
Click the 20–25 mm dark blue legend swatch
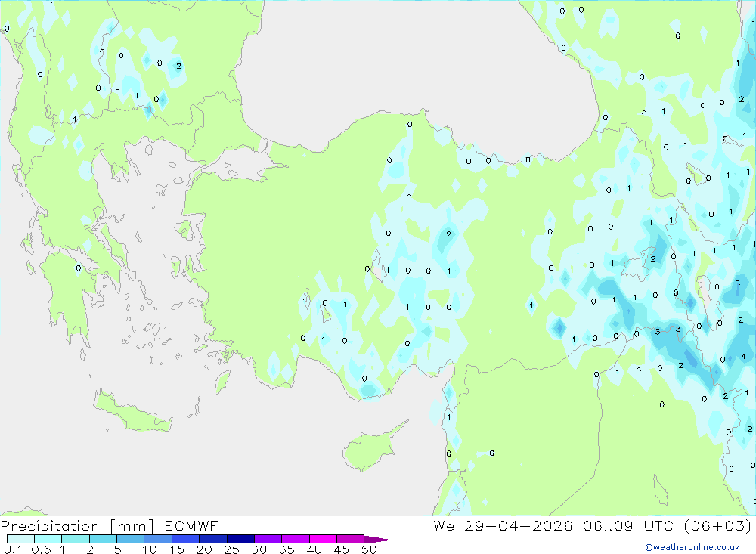point(213,539)
